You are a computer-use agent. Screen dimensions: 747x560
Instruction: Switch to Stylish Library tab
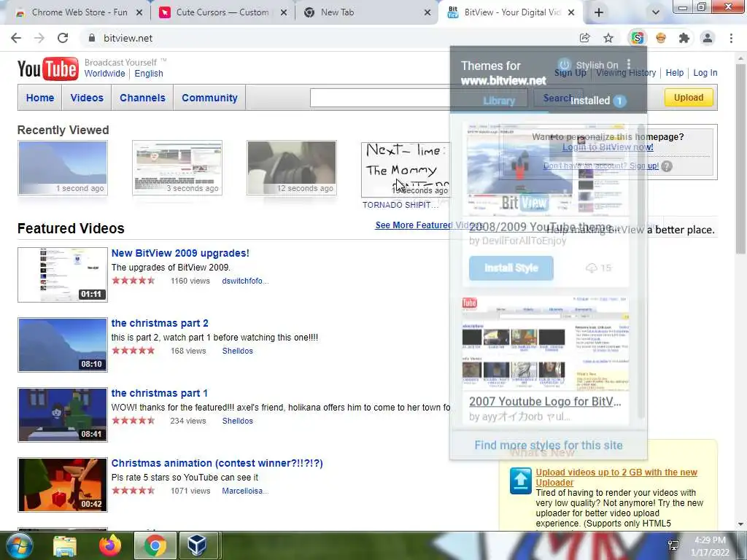click(x=499, y=101)
